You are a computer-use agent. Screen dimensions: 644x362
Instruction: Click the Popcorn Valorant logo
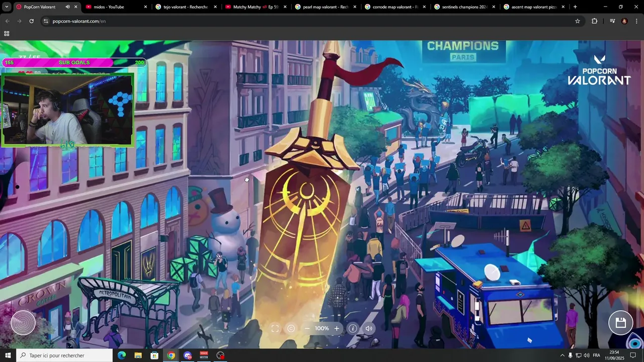599,70
